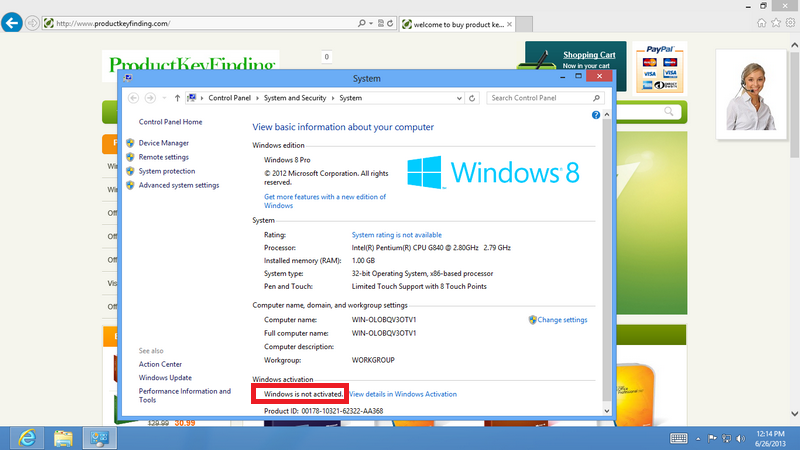Click the Action Center flag tray icon

pyautogui.click(x=712, y=438)
